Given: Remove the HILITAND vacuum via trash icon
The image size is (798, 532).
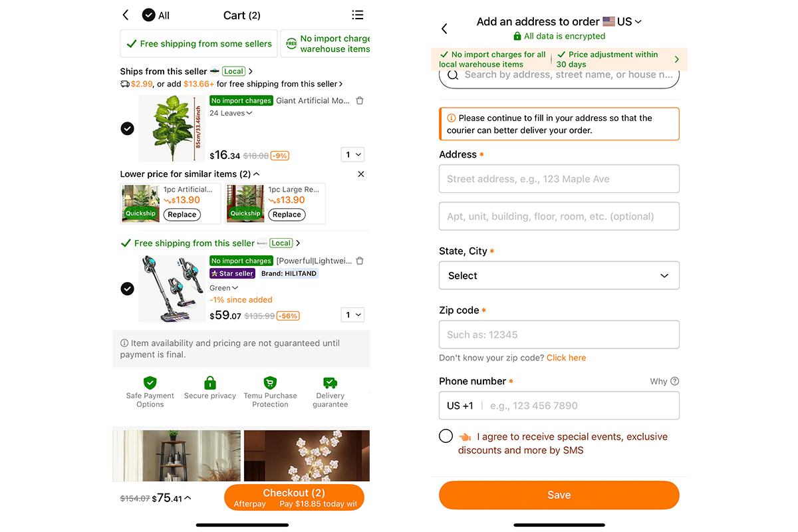Looking at the screenshot, I should click(x=359, y=261).
